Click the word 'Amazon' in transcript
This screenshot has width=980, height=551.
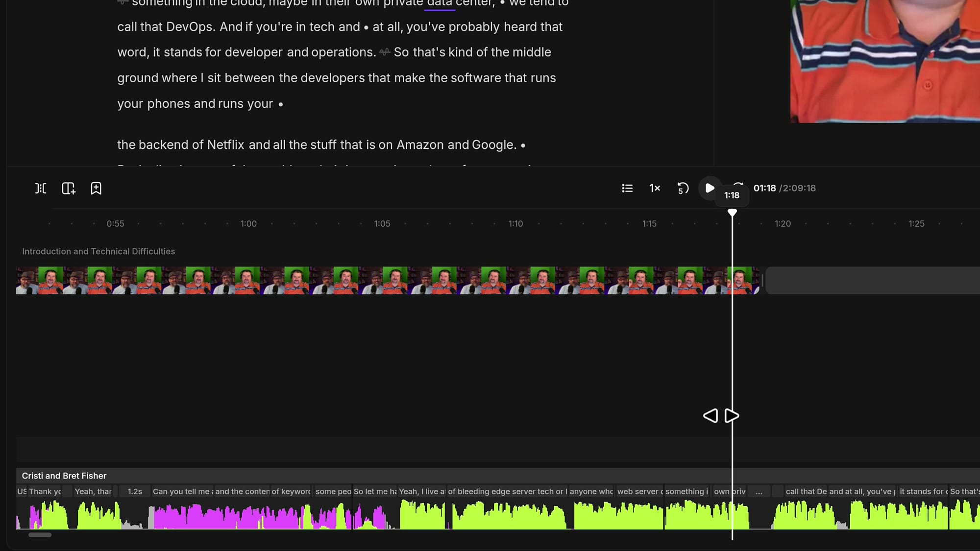(x=420, y=145)
